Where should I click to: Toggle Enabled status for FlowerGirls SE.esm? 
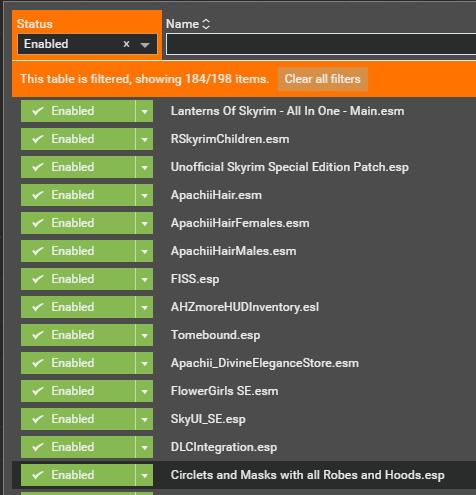(x=78, y=391)
